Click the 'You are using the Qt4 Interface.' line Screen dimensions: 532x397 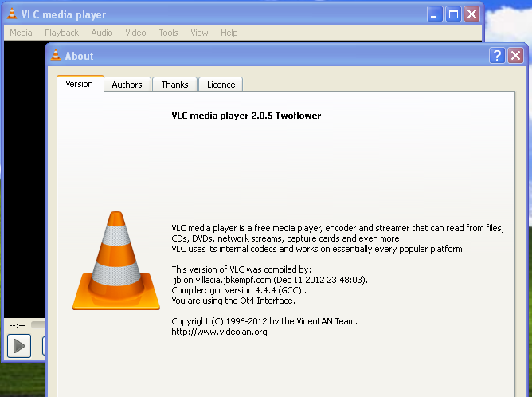click(x=233, y=301)
